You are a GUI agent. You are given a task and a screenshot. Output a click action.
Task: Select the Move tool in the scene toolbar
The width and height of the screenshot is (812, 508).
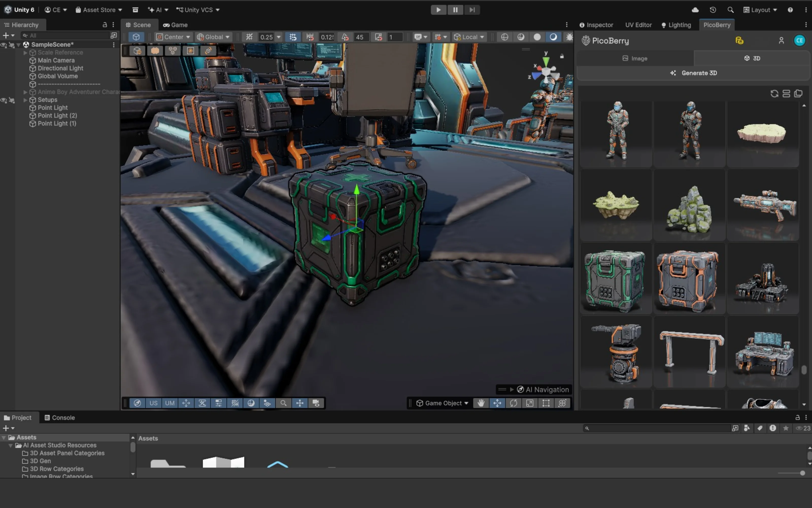(497, 403)
